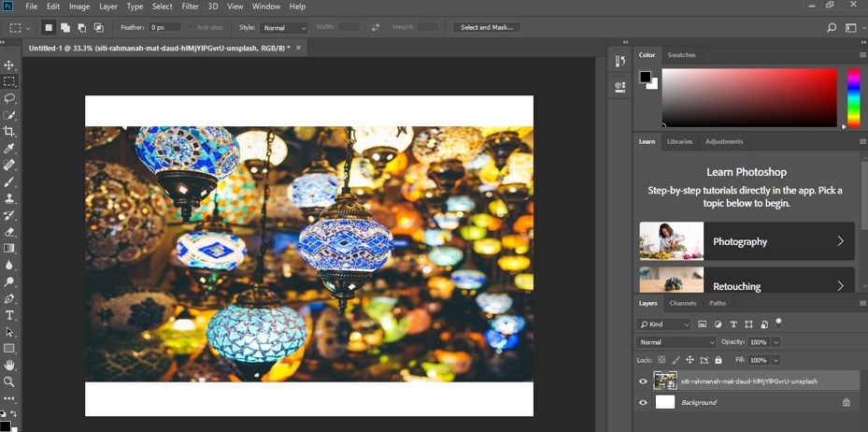Click the Search magnifier icon
The width and height of the screenshot is (868, 432).
tap(831, 27)
